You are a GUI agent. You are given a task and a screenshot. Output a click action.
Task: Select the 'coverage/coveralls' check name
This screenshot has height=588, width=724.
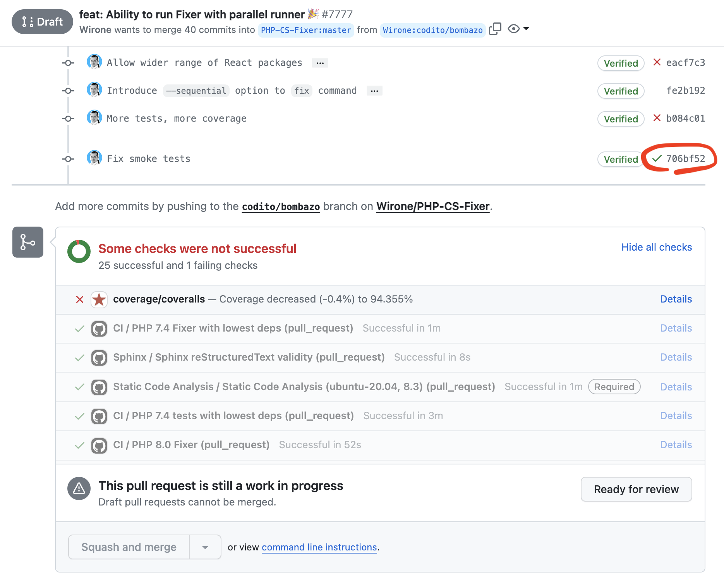159,299
